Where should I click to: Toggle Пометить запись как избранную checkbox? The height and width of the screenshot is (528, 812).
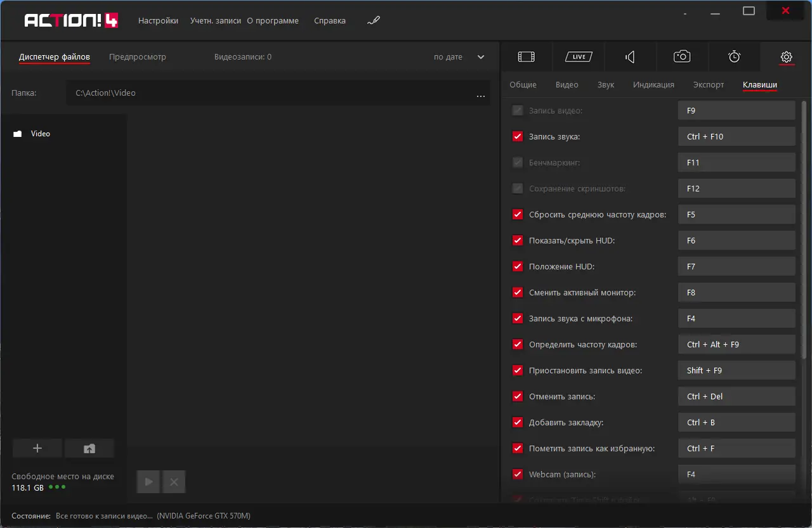point(518,448)
